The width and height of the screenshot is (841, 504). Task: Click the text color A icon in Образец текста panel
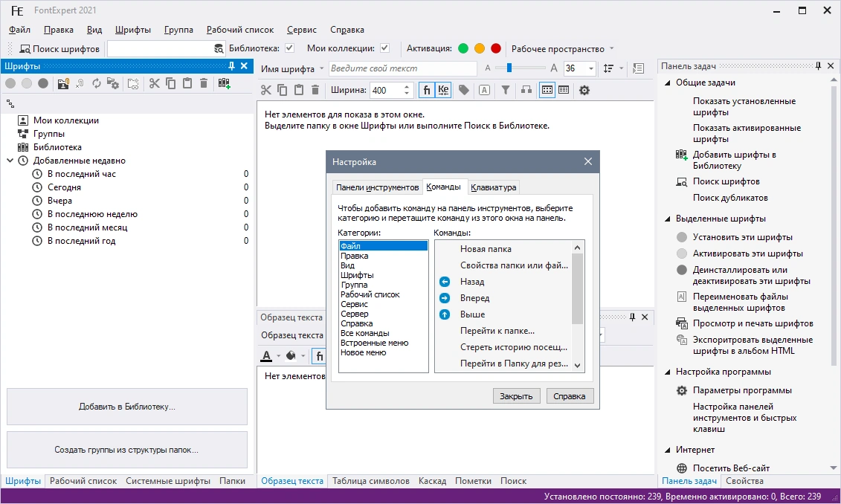click(x=266, y=355)
